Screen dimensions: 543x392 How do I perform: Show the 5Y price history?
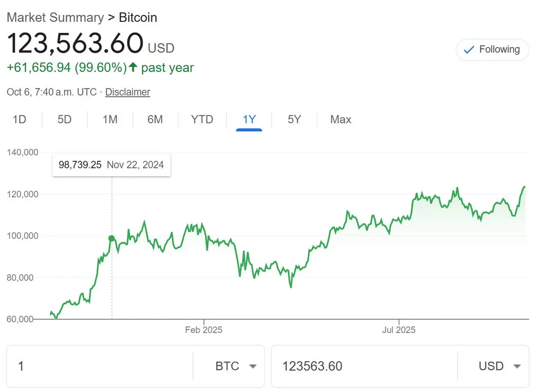(294, 120)
